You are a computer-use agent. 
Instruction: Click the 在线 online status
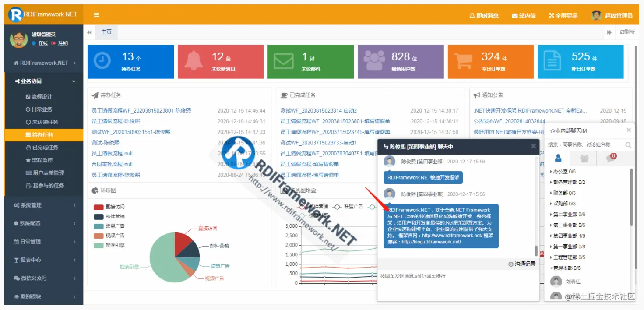point(40,43)
